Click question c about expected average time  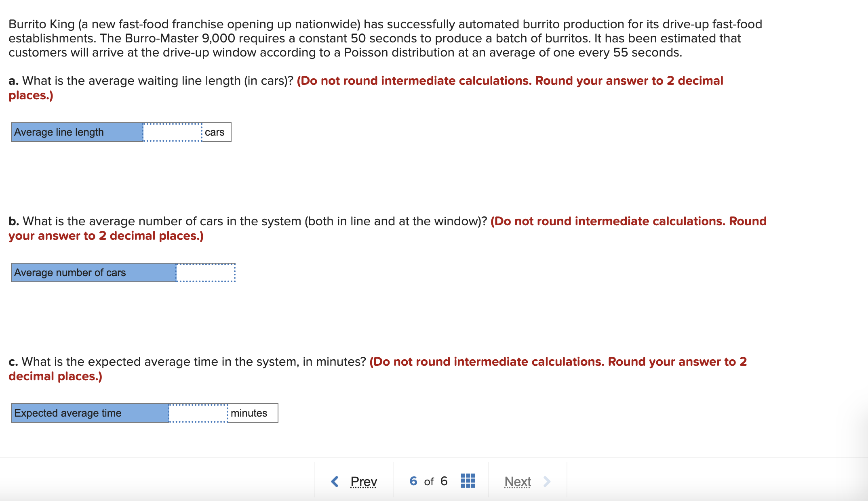coord(187,362)
